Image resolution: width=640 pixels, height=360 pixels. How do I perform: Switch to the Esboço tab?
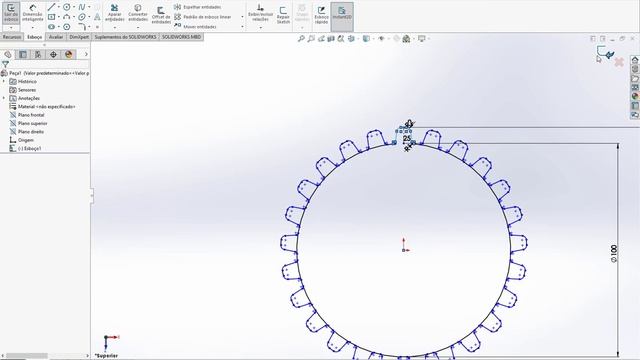[x=34, y=37]
